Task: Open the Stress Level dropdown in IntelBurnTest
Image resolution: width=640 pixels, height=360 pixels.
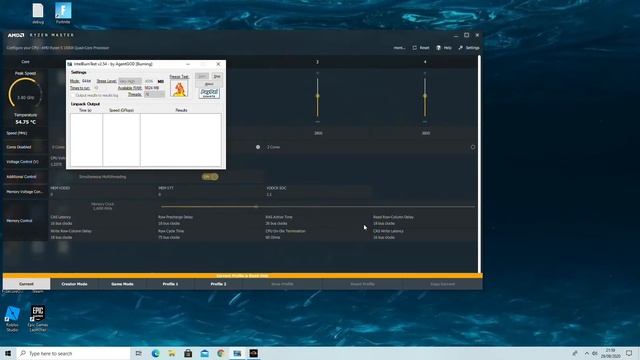Action: point(130,81)
